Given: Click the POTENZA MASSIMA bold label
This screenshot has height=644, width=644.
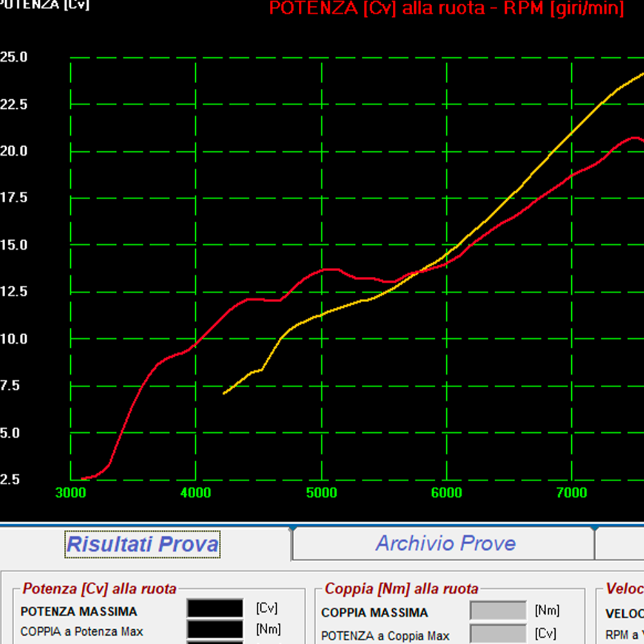Looking at the screenshot, I should (79, 612).
